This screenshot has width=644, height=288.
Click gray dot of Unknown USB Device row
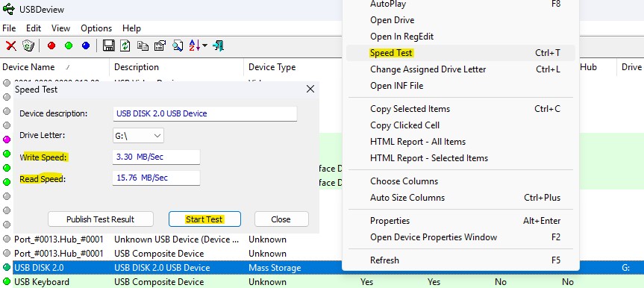click(7, 239)
